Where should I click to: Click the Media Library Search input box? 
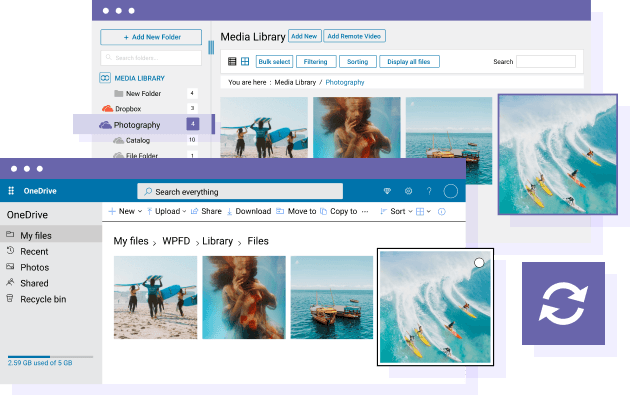click(546, 61)
